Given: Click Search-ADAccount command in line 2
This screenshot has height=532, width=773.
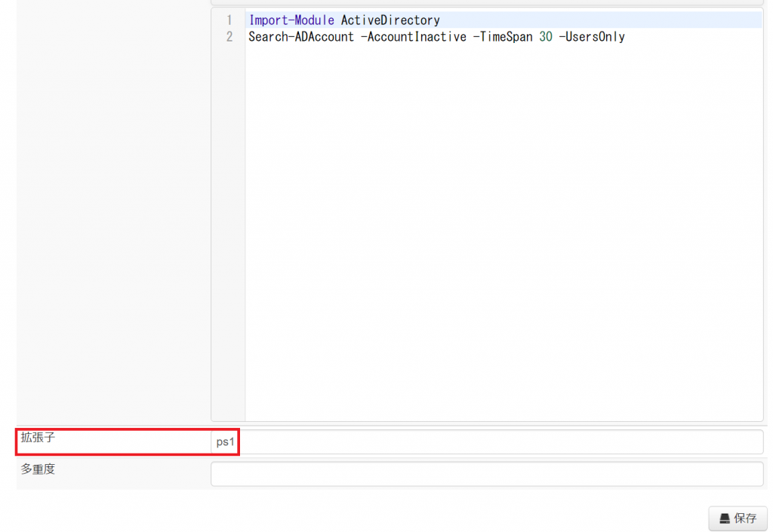Looking at the screenshot, I should (301, 37).
